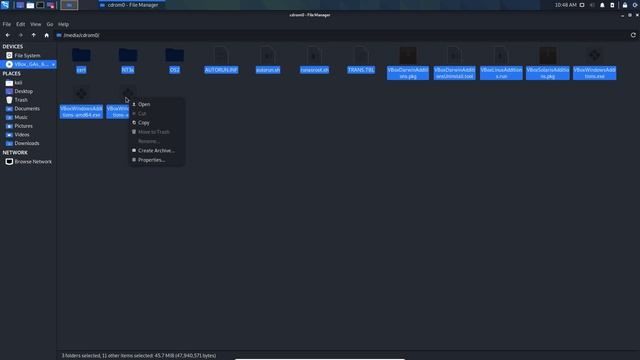Image resolution: width=640 pixels, height=360 pixels.
Task: Select the TRANS.TBL file icon
Action: [x=361, y=55]
